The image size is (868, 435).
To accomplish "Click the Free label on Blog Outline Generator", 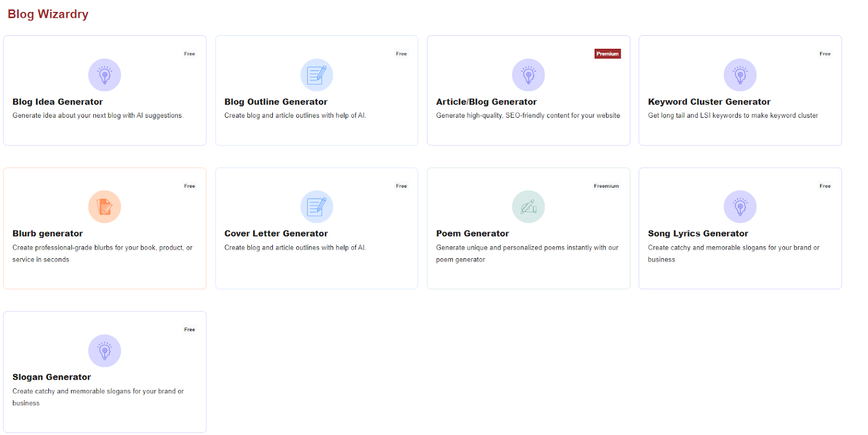I will click(x=401, y=54).
